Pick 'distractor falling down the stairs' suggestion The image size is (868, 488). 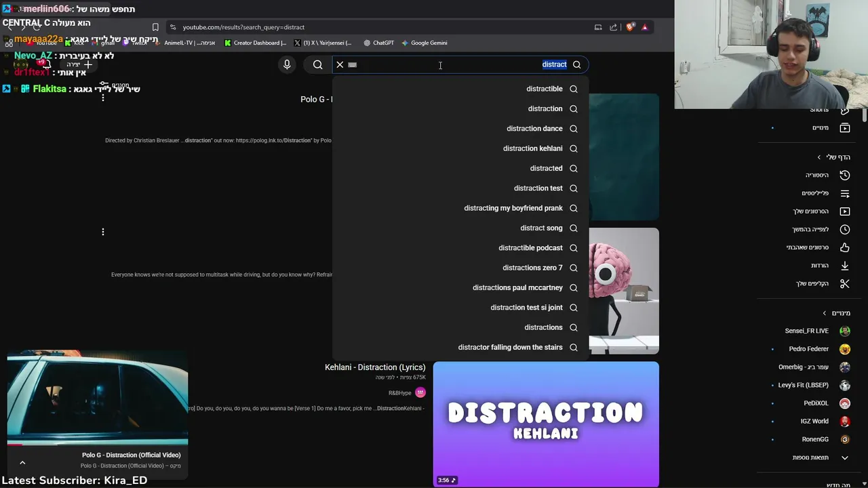click(x=460, y=347)
